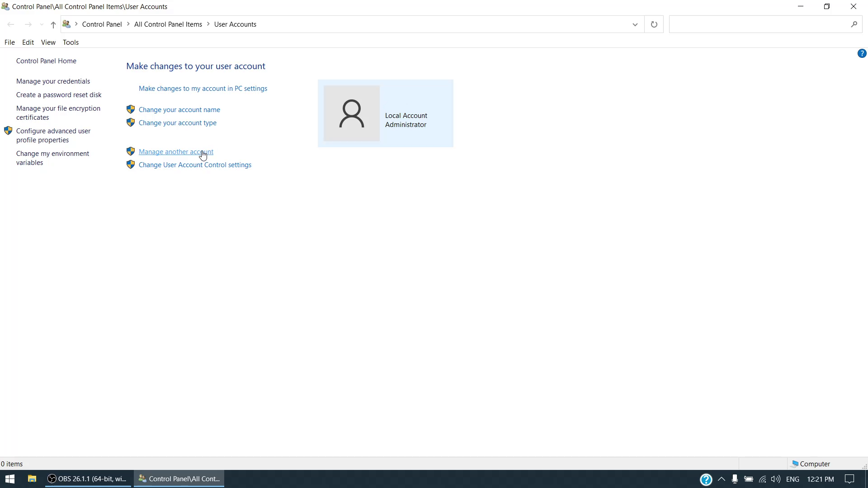
Task: Open the volume speaker tray icon
Action: click(x=776, y=479)
